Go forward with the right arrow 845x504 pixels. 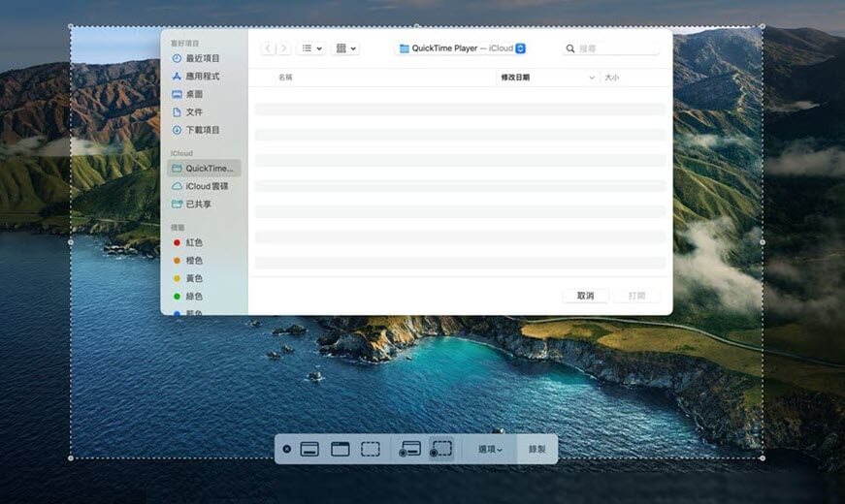tap(284, 48)
